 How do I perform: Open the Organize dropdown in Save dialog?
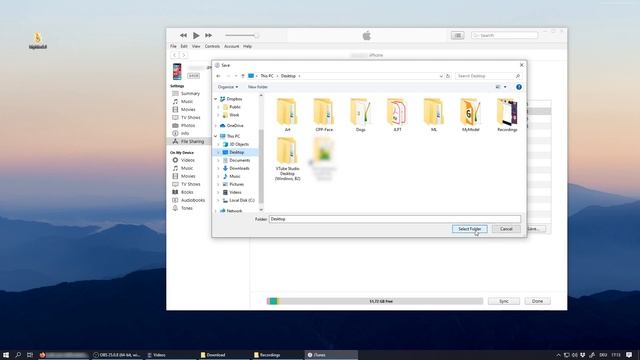click(228, 87)
